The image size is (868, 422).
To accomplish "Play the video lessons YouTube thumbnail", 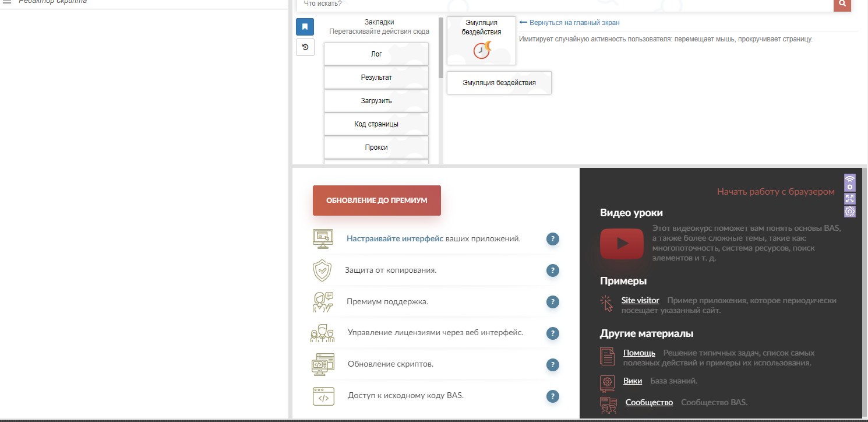I will click(x=622, y=243).
